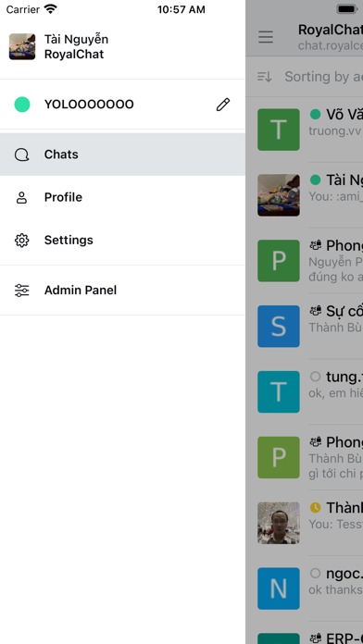Open the Settings menu item

[122, 240]
